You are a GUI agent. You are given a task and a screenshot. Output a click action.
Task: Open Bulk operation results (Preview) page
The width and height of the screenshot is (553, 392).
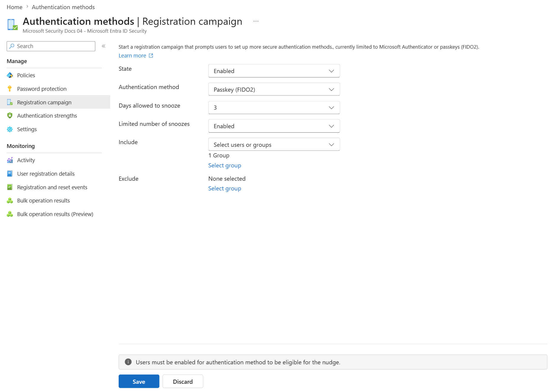pyautogui.click(x=55, y=214)
